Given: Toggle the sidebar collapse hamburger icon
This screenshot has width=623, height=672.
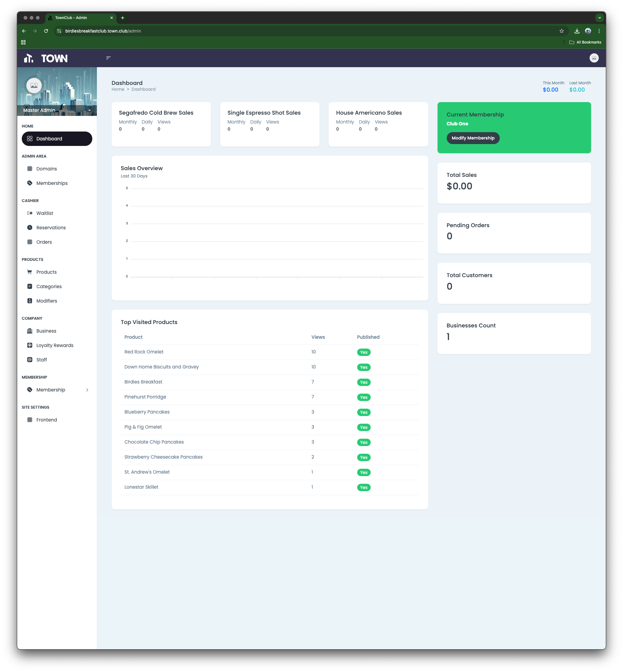Looking at the screenshot, I should [108, 58].
